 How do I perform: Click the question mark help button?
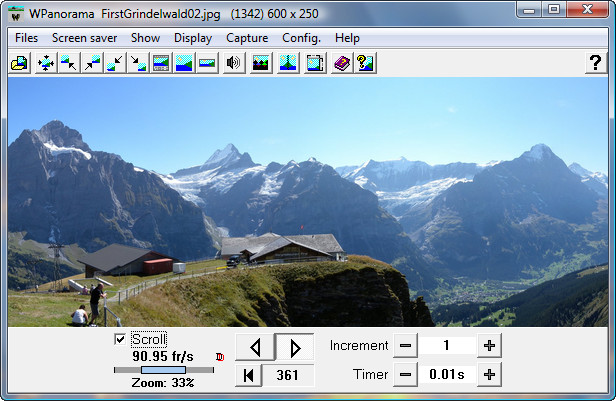pos(594,63)
